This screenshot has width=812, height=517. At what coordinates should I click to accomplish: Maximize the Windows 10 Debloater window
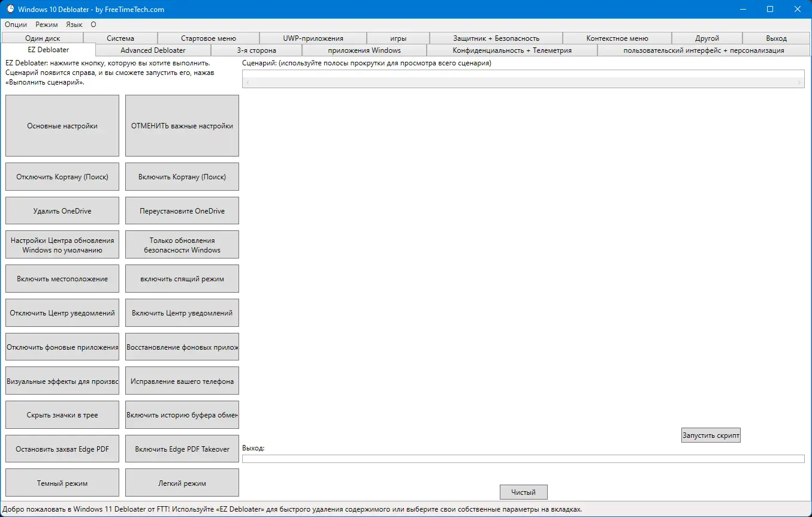pyautogui.click(x=770, y=9)
